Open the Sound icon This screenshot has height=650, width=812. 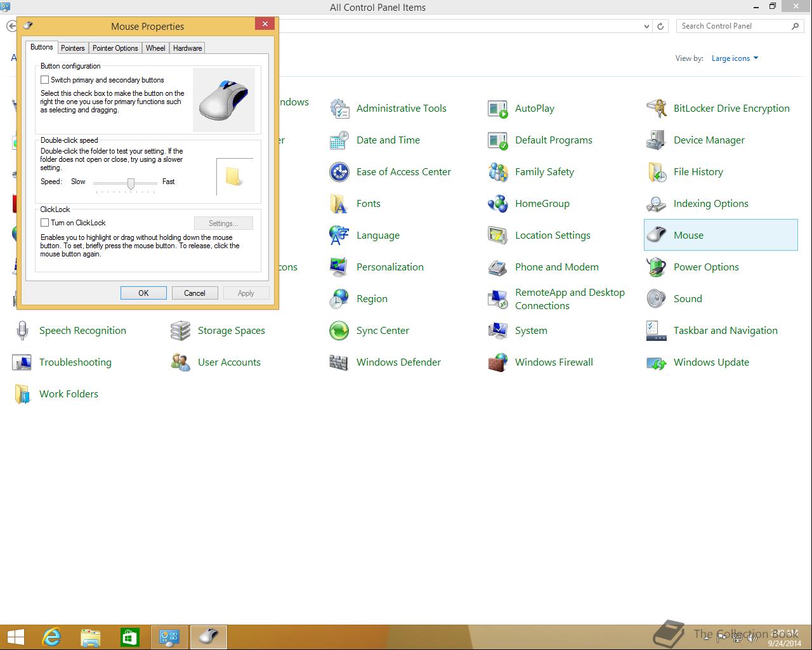click(657, 299)
